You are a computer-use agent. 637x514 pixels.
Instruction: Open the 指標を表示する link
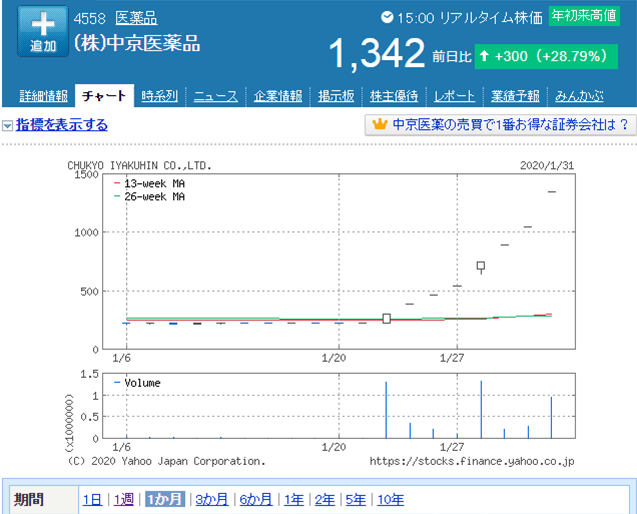pyautogui.click(x=62, y=125)
